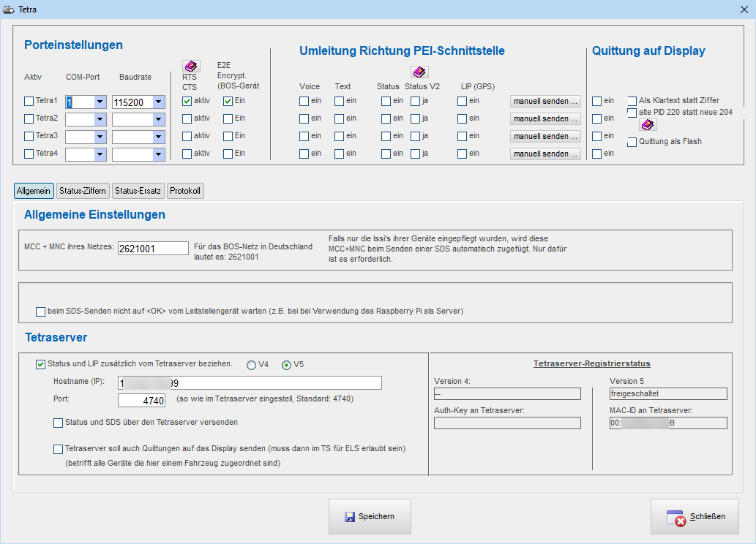The width and height of the screenshot is (756, 544).
Task: Click the help book icon above RTS CTS
Action: coord(191,67)
